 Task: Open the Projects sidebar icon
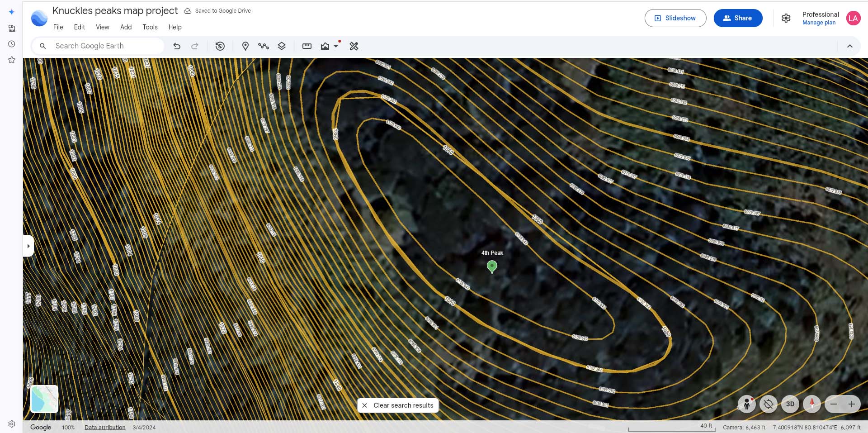(x=12, y=28)
